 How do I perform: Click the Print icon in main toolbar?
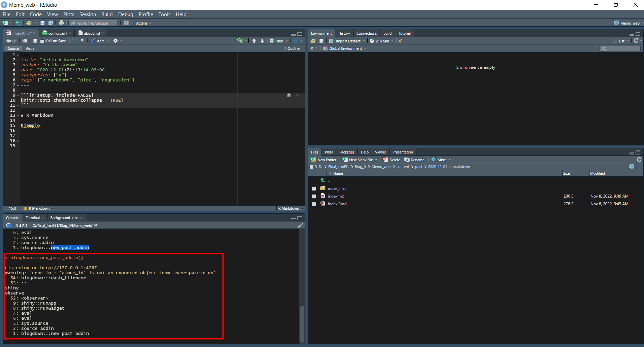click(x=61, y=23)
